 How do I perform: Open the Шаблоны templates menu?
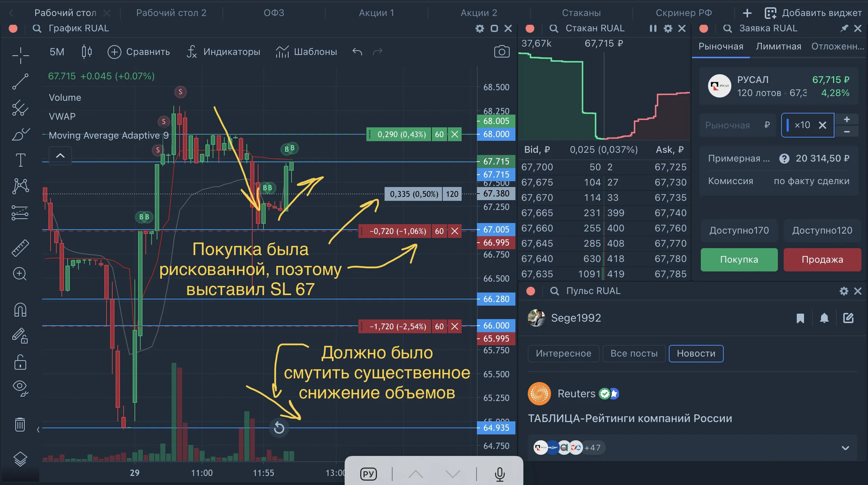click(x=306, y=52)
